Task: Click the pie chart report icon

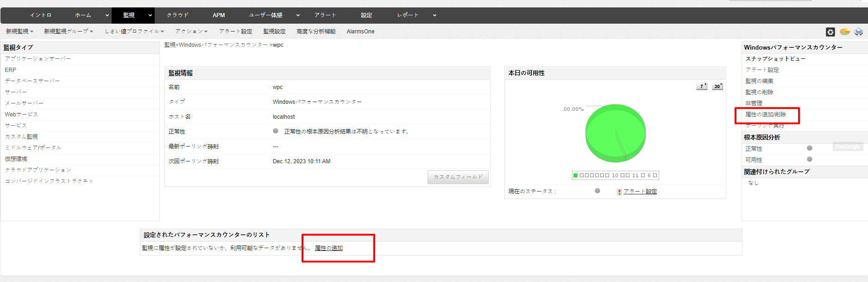Action: pos(845,32)
